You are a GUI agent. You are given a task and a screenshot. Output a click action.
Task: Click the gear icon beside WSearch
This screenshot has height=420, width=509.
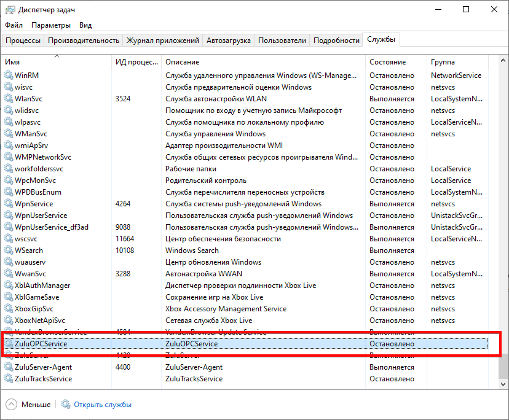[x=9, y=251]
